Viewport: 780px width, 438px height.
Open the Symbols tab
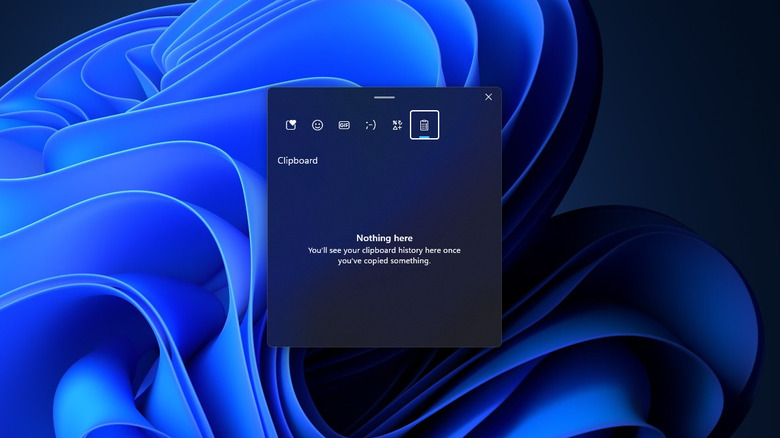(x=397, y=125)
